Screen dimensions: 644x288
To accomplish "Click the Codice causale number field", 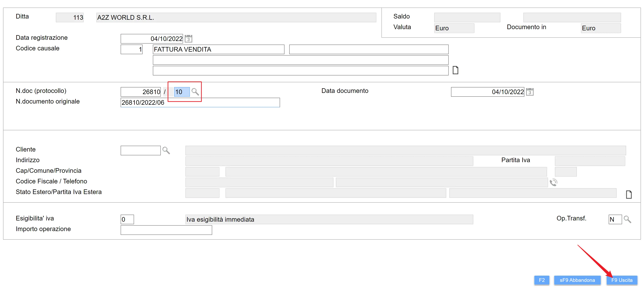I will [x=131, y=50].
